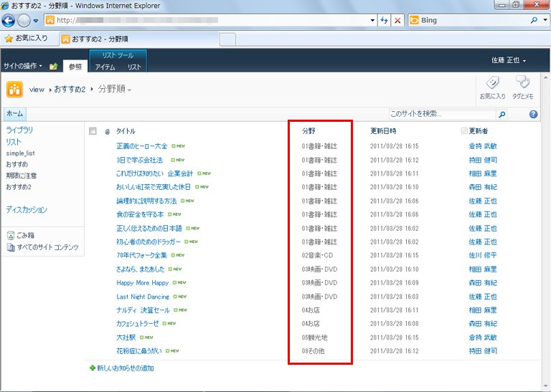
Task: Open 倉持 武敏 profile in first row
Action: 483,146
